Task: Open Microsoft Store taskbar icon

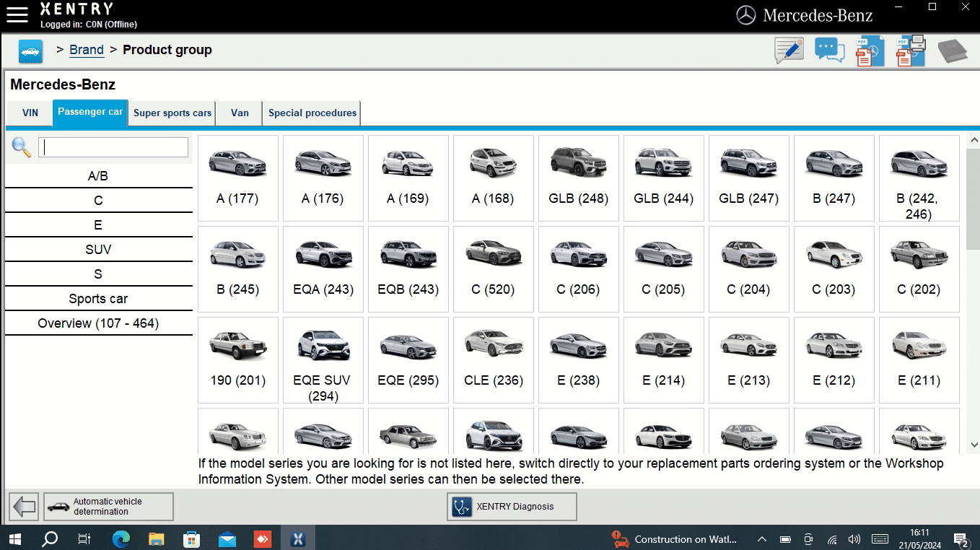Action: pos(191,538)
